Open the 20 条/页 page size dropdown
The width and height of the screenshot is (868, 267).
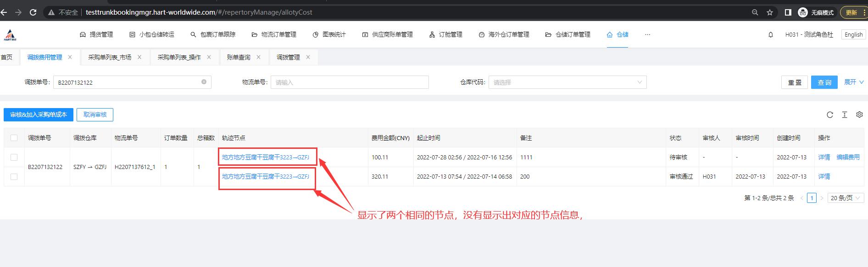[845, 198]
